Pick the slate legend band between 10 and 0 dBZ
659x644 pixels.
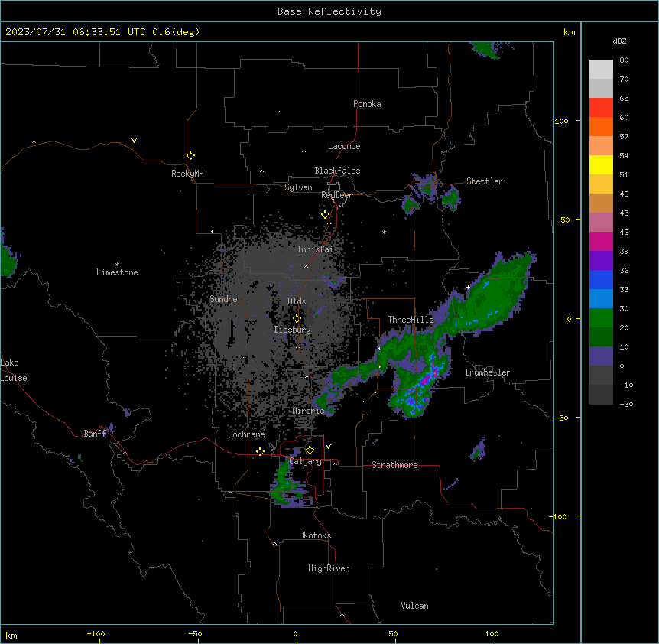click(601, 356)
